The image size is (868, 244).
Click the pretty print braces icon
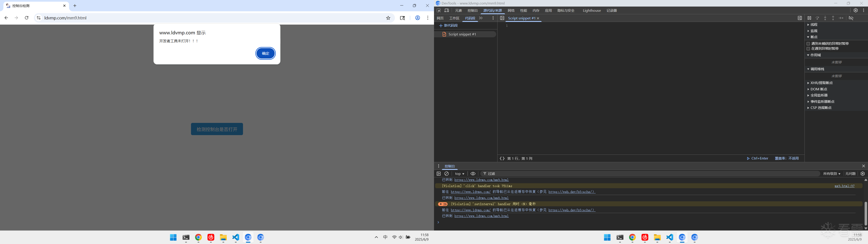click(502, 158)
